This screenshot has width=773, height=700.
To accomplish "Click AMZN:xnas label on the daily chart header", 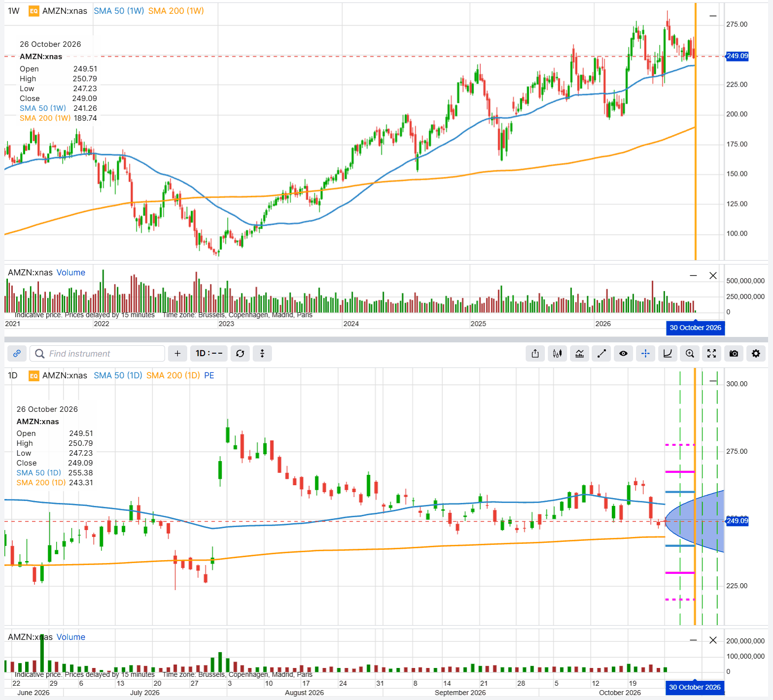I will 65,375.
